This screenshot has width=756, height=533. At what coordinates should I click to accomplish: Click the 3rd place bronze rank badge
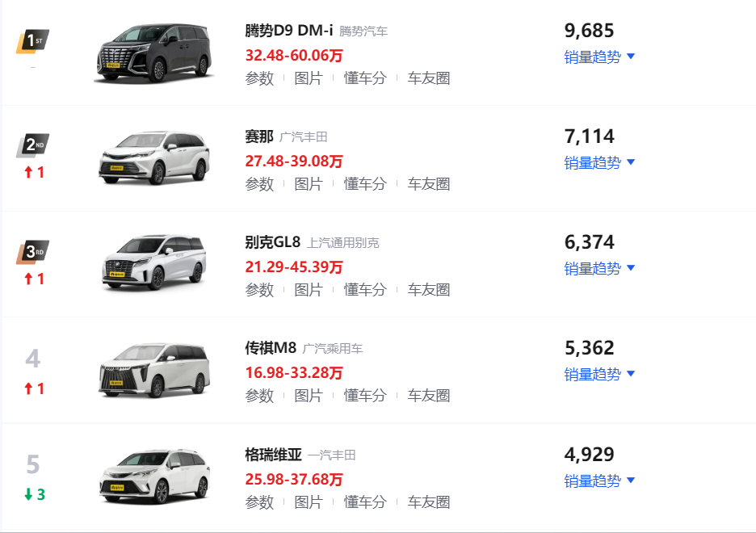[32, 252]
